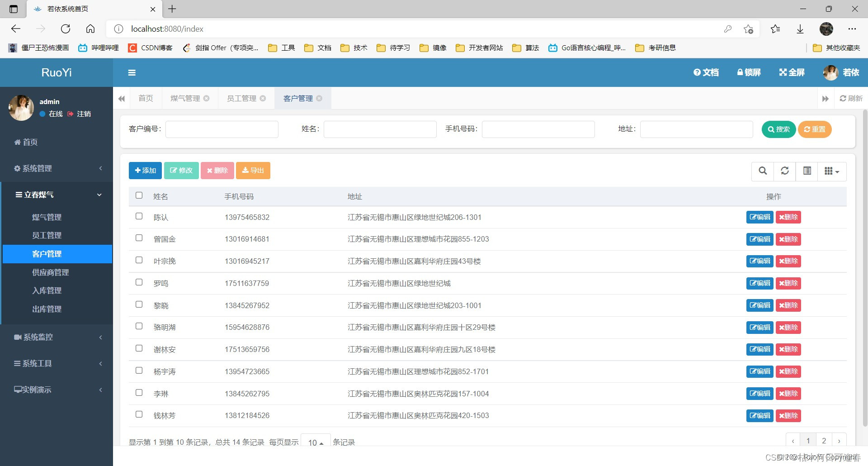Screen dimensions: 868x466
Task: Lock the screen with 锁屏
Action: point(749,72)
